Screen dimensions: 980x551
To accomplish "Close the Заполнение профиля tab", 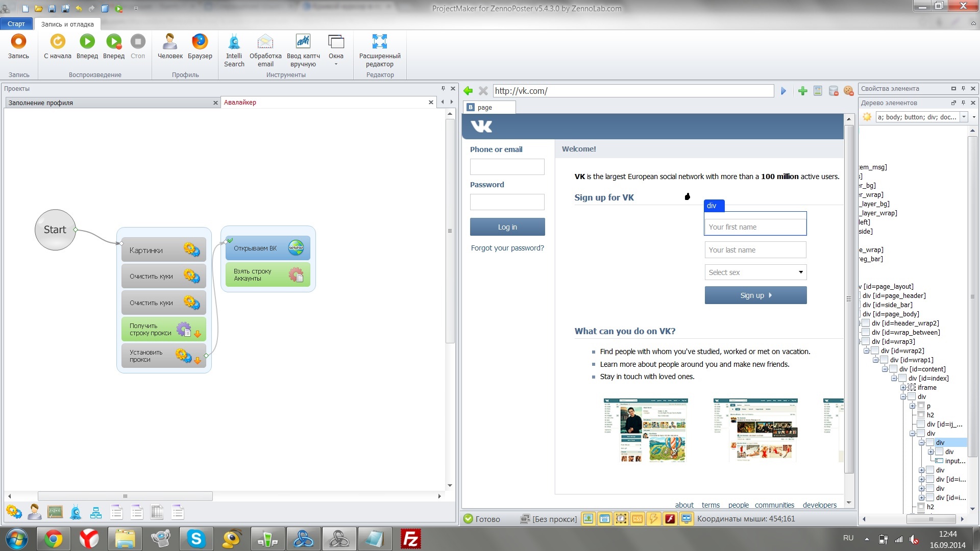I will (x=215, y=103).
